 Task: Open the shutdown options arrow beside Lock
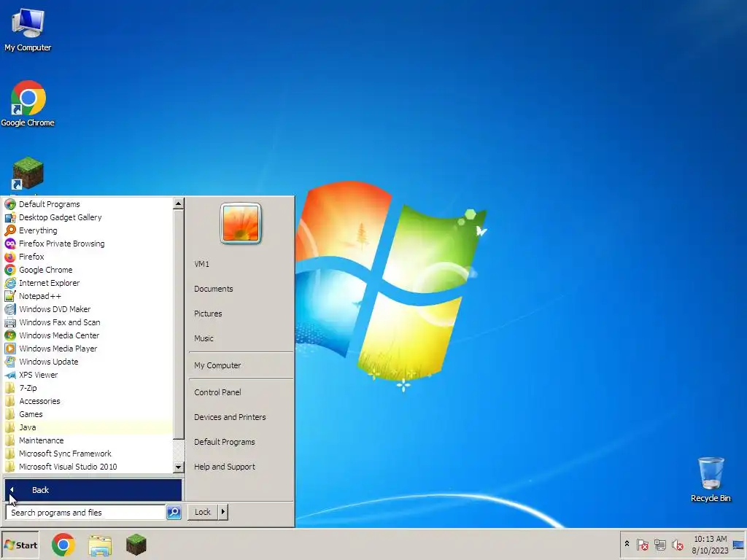(223, 512)
